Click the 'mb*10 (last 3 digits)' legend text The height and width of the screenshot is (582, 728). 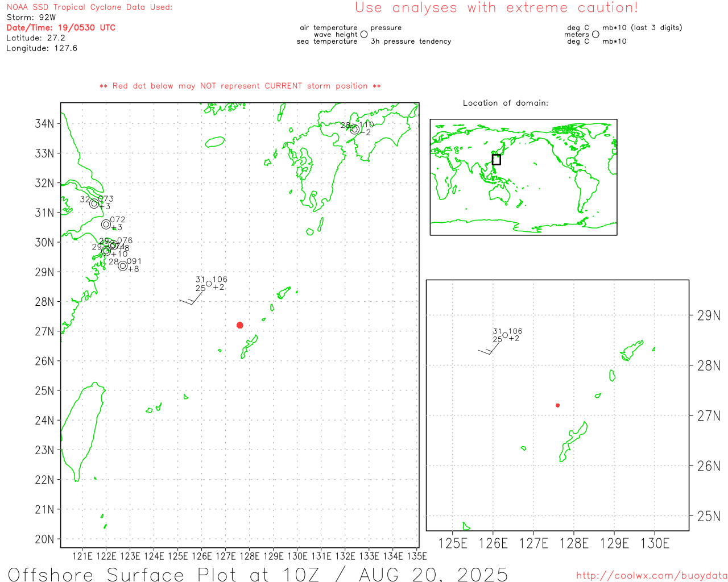coord(642,28)
